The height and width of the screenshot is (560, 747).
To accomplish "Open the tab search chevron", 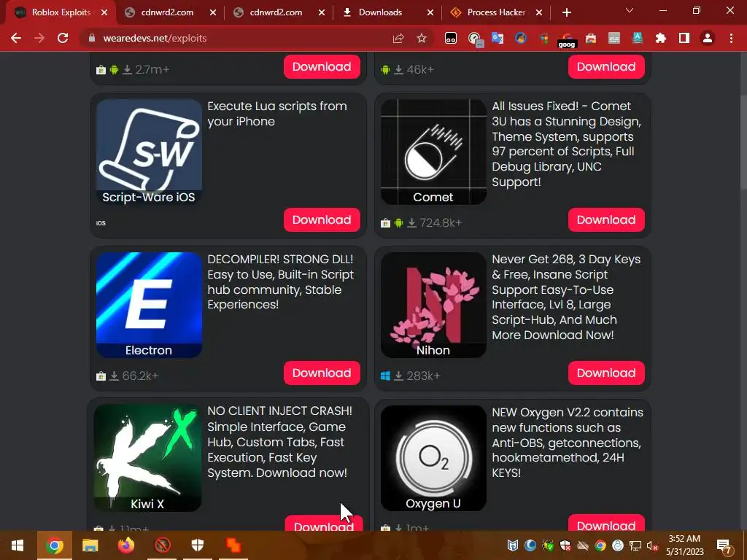I will point(630,10).
